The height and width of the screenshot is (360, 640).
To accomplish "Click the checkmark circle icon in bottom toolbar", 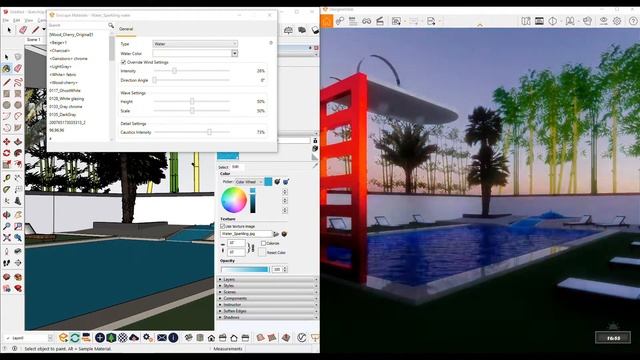I will point(302,338).
